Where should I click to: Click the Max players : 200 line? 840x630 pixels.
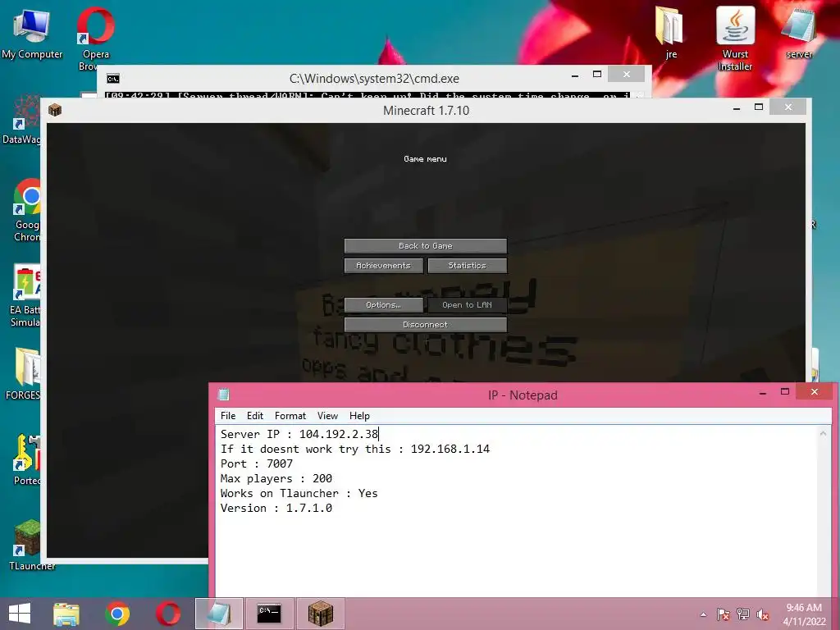click(x=276, y=478)
